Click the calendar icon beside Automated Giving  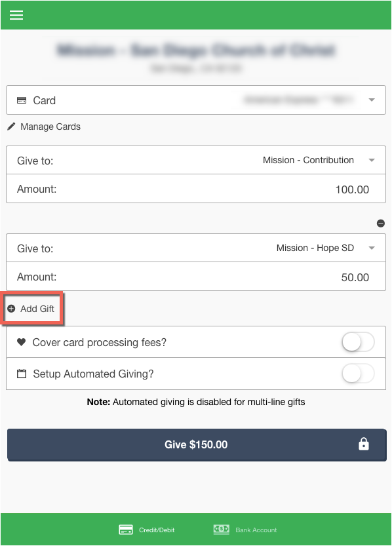(22, 374)
